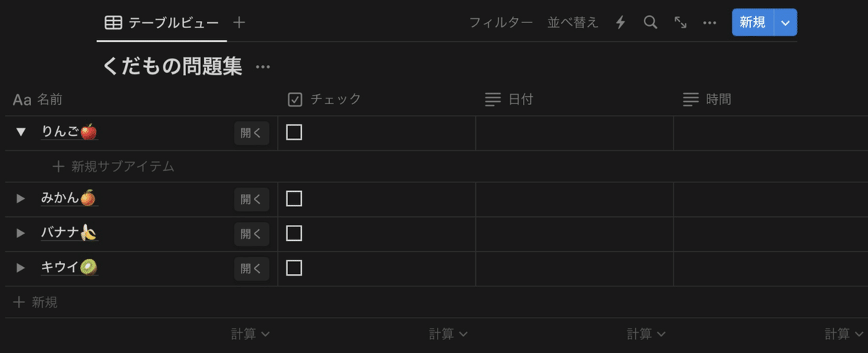Click the blue 新規 button
868x353 pixels.
[752, 22]
